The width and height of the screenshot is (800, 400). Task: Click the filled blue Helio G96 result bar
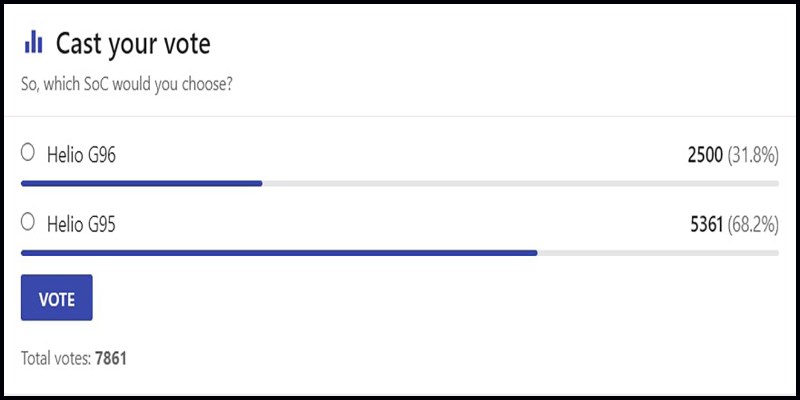tap(141, 183)
